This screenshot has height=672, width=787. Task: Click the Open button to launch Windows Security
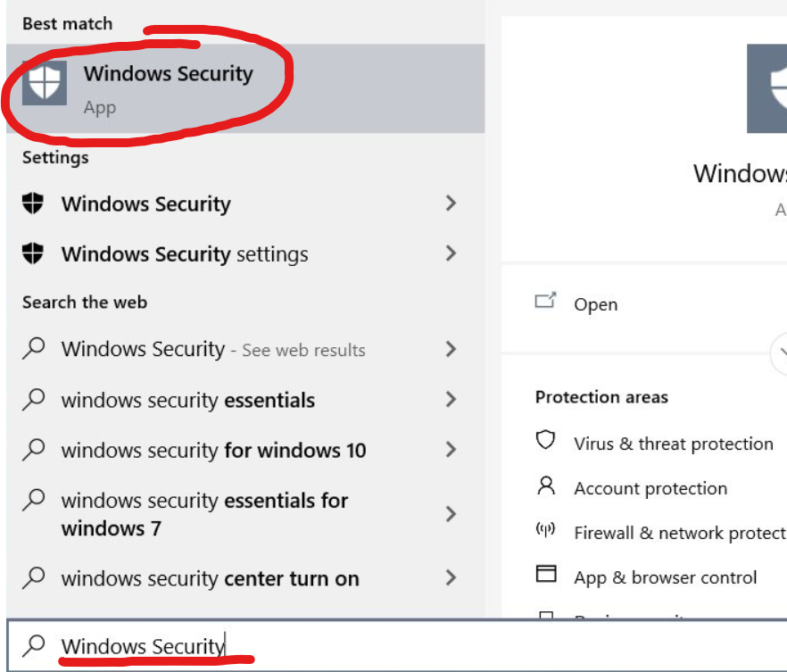tap(595, 303)
